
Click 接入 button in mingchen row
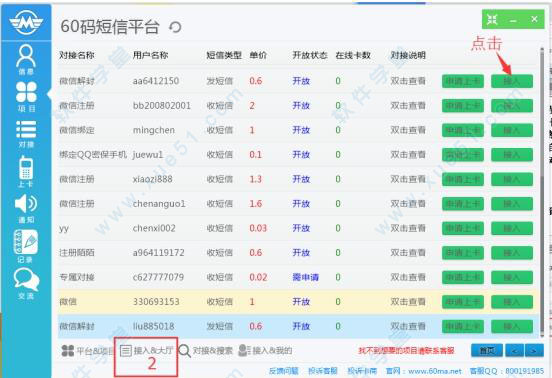512,130
